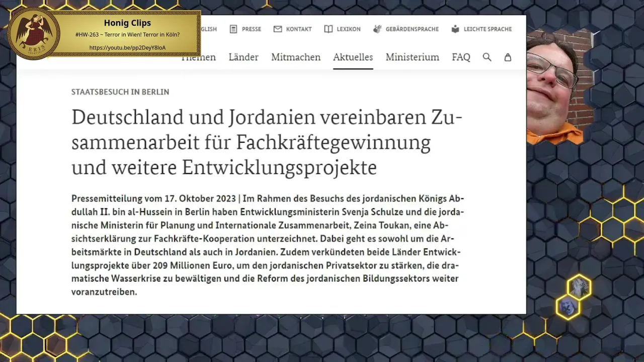Select the Mitmachen menu item
Image resolution: width=644 pixels, height=362 pixels.
point(296,57)
